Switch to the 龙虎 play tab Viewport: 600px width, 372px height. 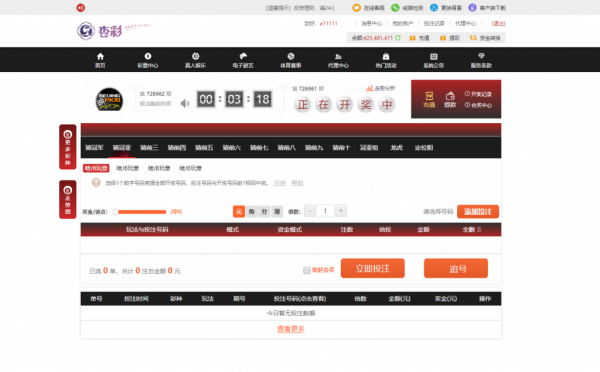click(x=396, y=147)
